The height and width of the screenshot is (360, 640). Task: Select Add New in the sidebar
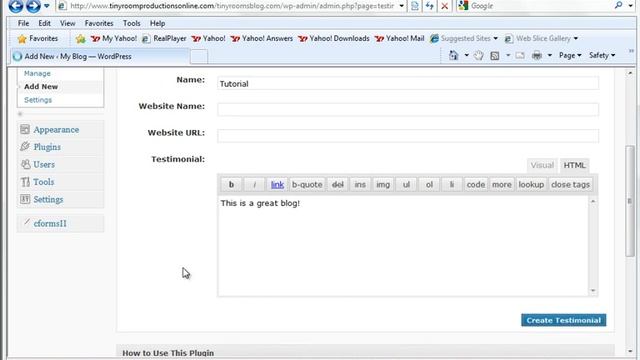tap(41, 87)
